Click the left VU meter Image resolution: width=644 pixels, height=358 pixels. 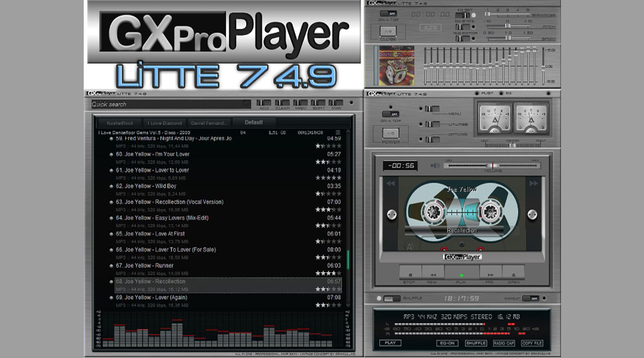coord(494,118)
